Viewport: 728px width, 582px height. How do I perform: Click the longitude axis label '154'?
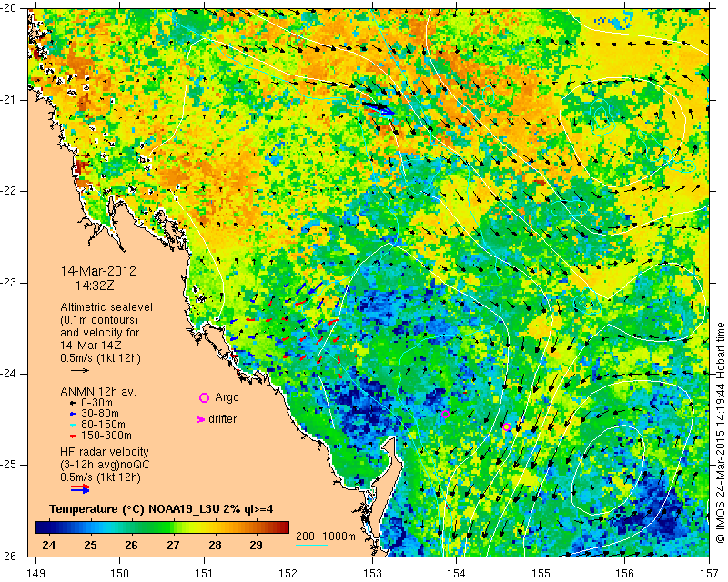click(x=457, y=574)
